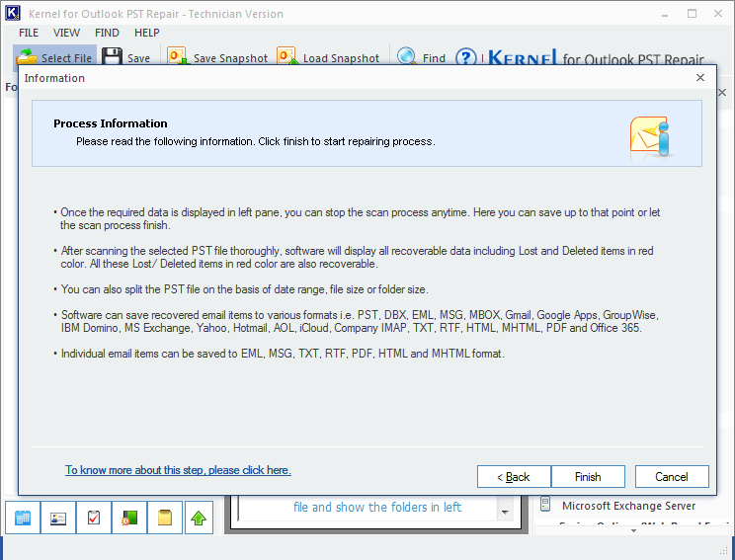Click the green up arrow icon

pos(199,518)
